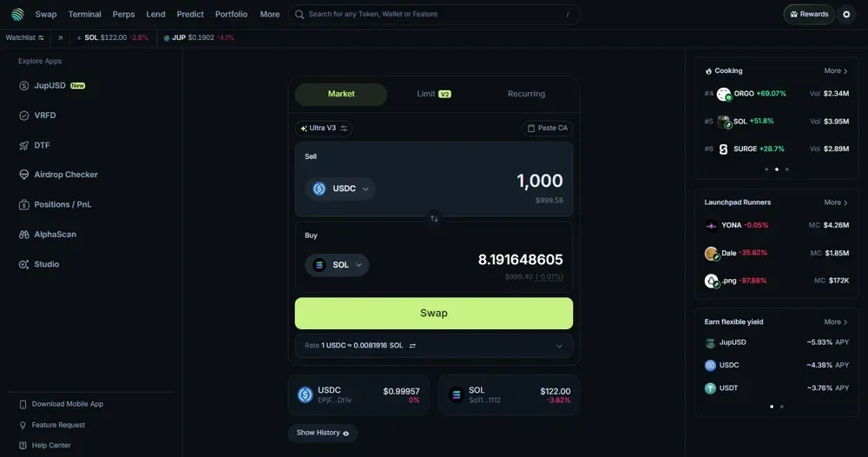Open the USDC sell token dropdown
The image size is (868, 457).
point(340,189)
